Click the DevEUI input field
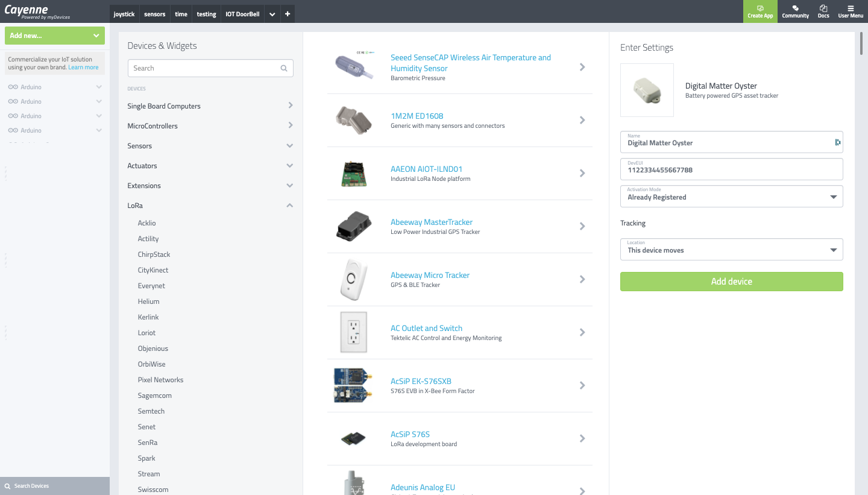 click(x=731, y=169)
